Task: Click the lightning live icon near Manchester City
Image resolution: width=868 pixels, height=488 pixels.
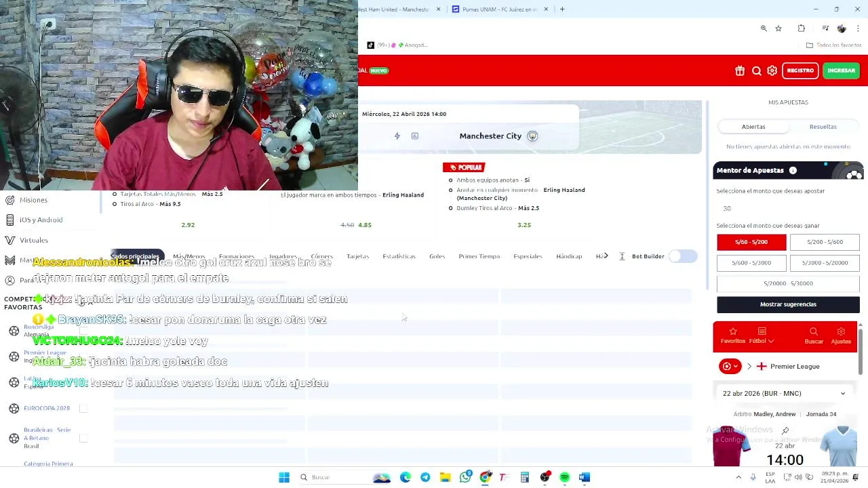Action: pos(397,136)
